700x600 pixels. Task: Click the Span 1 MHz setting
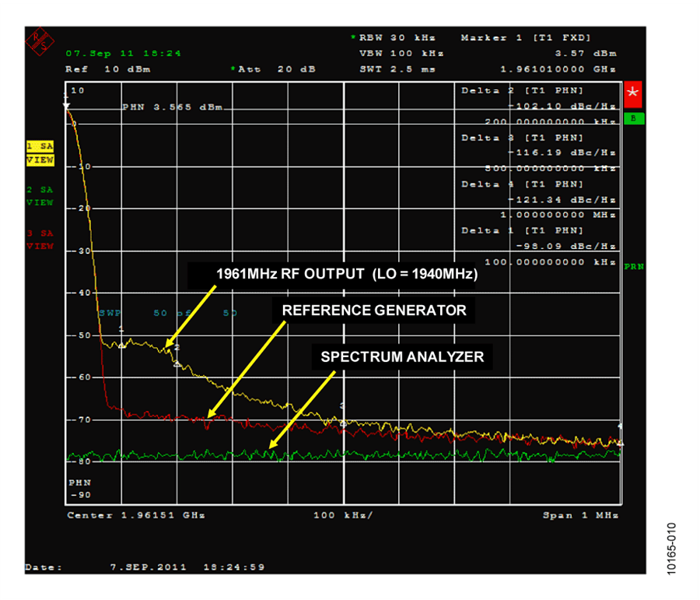click(x=580, y=515)
